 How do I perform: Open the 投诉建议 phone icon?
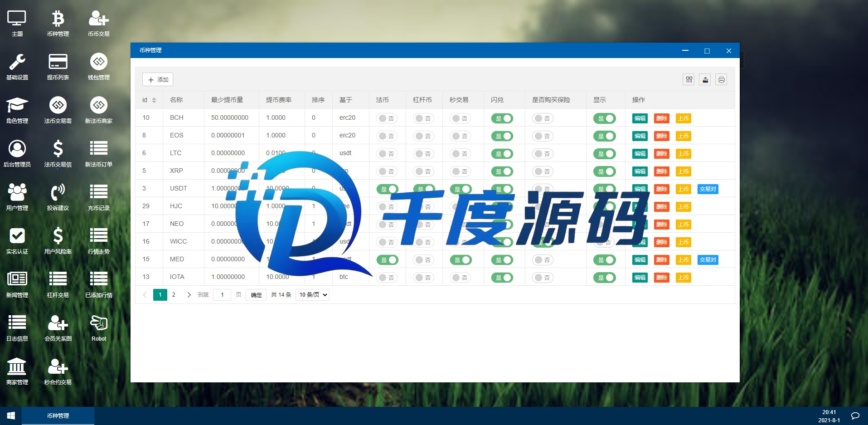(x=58, y=198)
